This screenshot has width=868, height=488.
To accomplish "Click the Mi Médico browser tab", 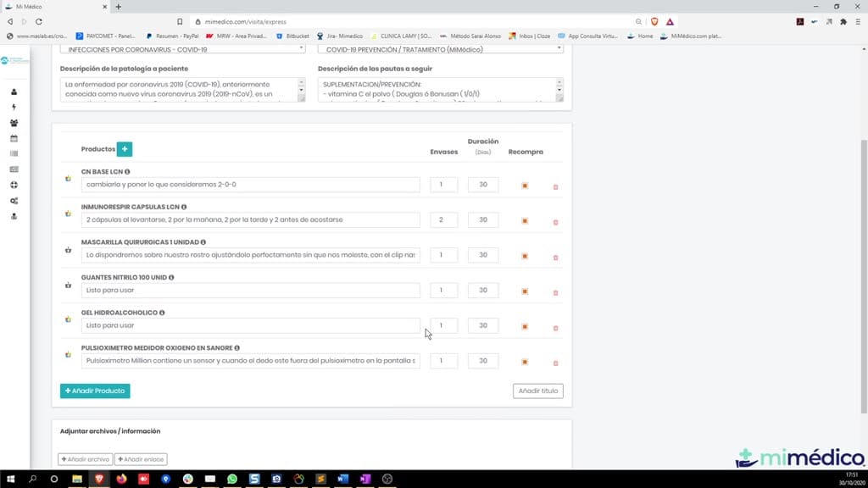I will [x=55, y=7].
